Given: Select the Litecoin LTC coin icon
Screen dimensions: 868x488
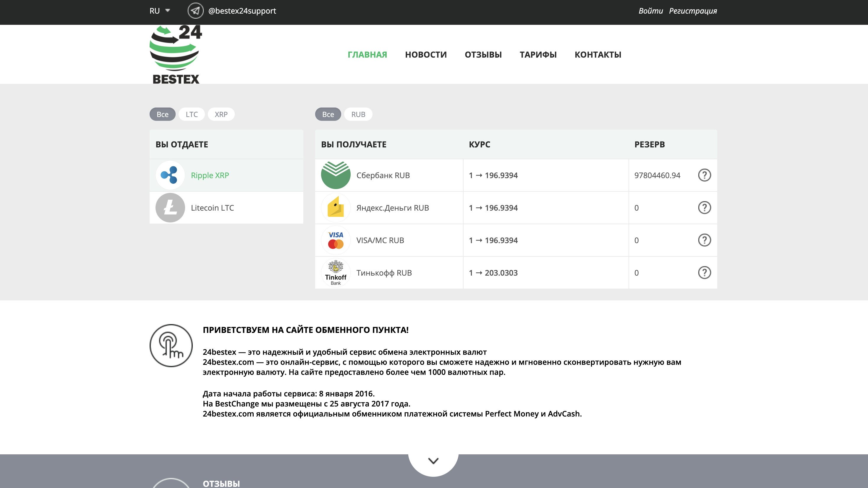Looking at the screenshot, I should click(x=170, y=208).
